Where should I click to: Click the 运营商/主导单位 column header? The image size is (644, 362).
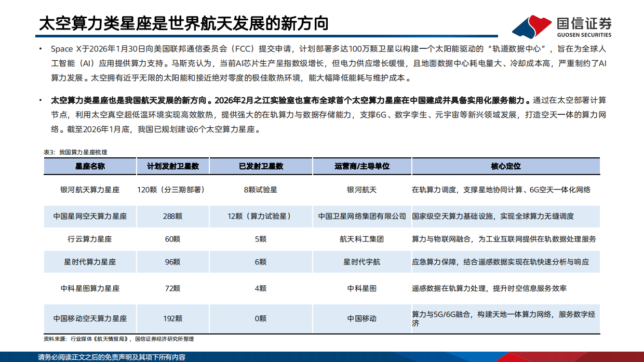click(x=362, y=167)
